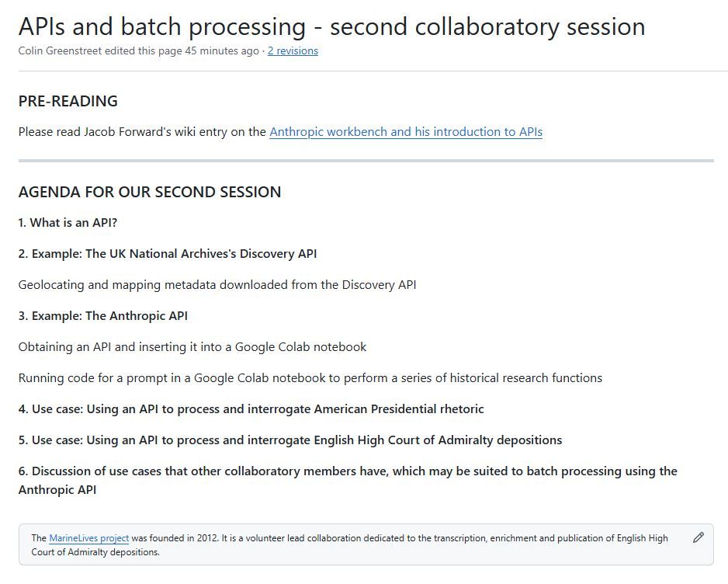Select the American Presidential rhetoric use case

point(251,408)
